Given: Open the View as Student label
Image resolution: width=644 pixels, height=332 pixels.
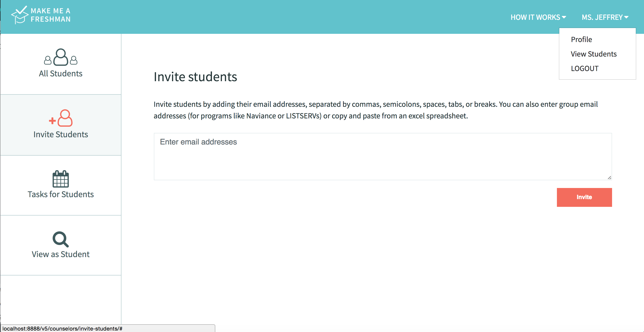Looking at the screenshot, I should [x=60, y=254].
